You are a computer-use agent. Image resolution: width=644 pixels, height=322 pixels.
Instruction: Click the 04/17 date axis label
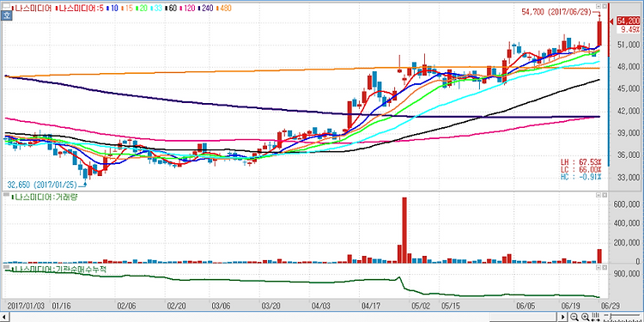[371, 306]
